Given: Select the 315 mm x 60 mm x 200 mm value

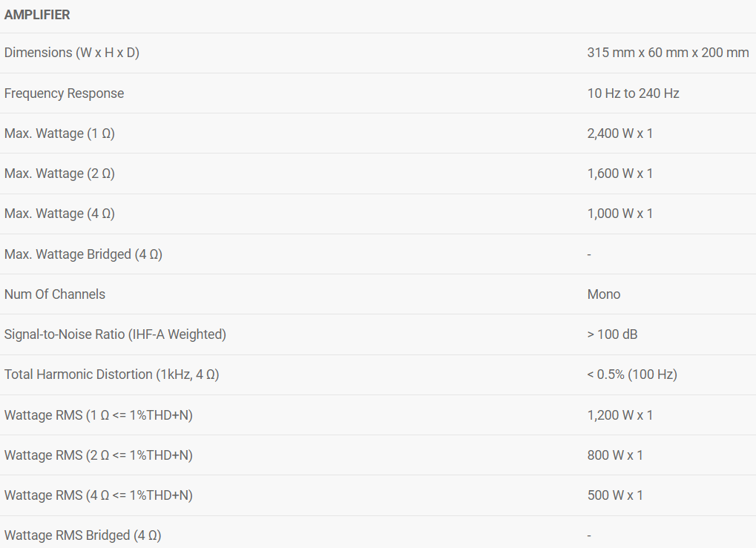Looking at the screenshot, I should coord(668,53).
